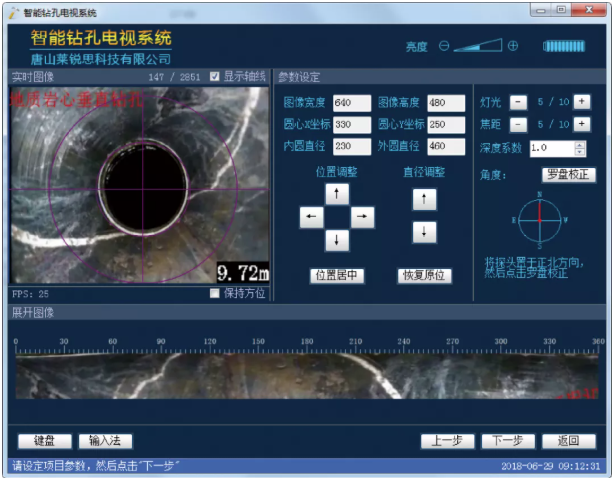Screen dimensions: 614x483
Task: Increase diameter with 直径调整 up arrow
Action: click(425, 199)
